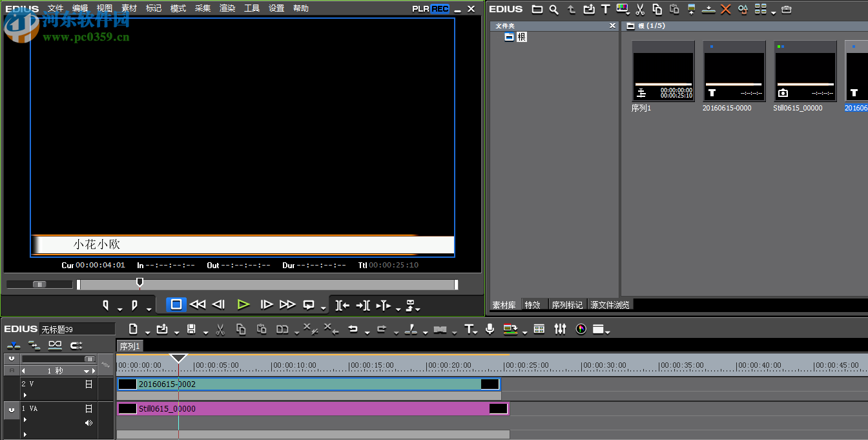
Task: Click the Add Title (T) icon in the bin
Action: coord(605,9)
